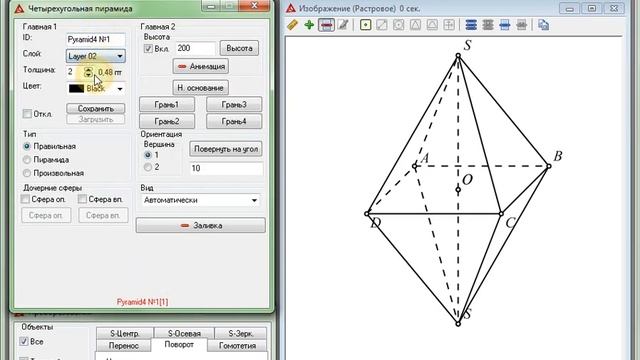Click the 'Грань2' button

pyautogui.click(x=167, y=121)
